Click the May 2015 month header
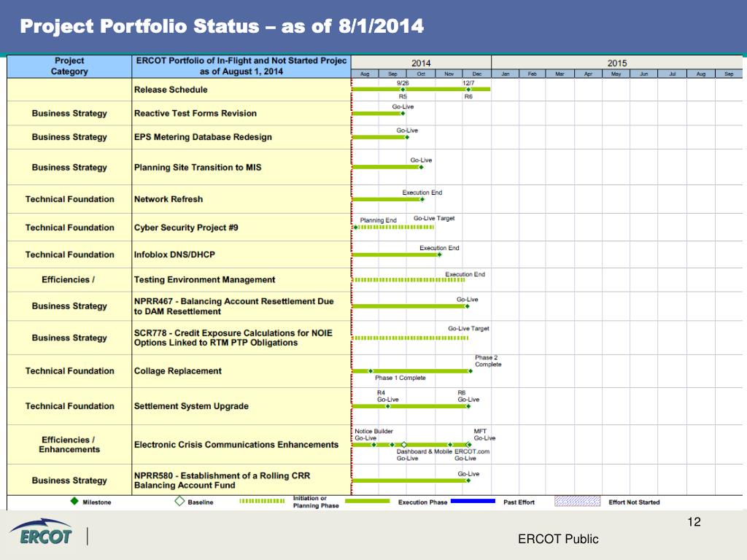The height and width of the screenshot is (560, 747). click(x=616, y=74)
